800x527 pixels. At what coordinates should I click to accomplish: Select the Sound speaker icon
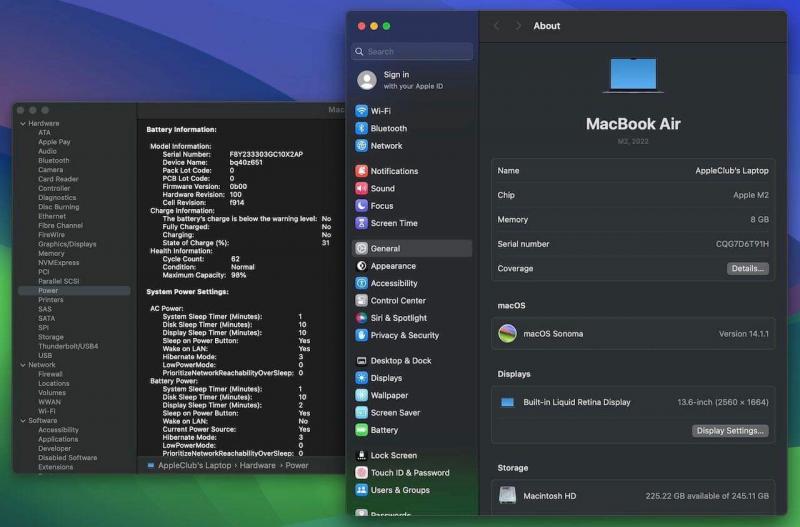pyautogui.click(x=361, y=188)
